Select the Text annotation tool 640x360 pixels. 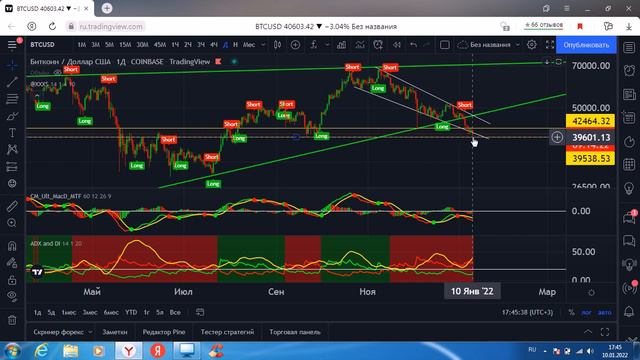click(x=12, y=133)
